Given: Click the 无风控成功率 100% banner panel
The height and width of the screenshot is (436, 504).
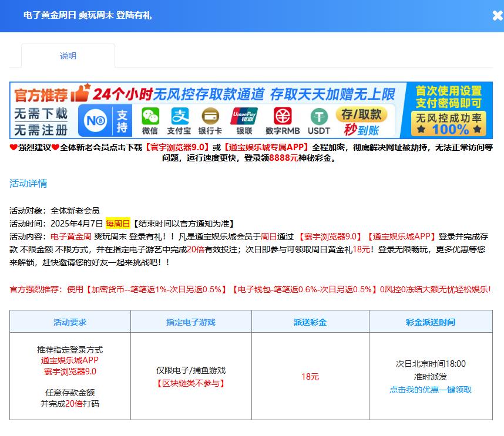Looking at the screenshot, I should (449, 123).
